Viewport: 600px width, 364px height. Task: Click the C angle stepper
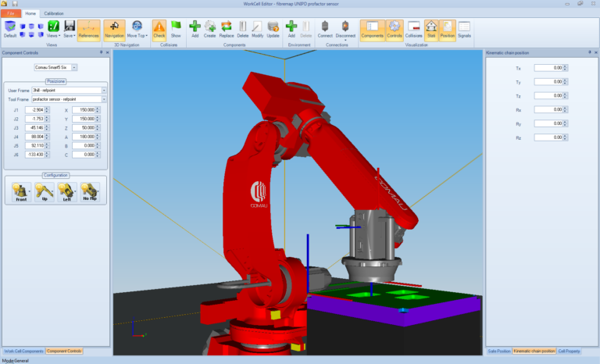(x=98, y=155)
